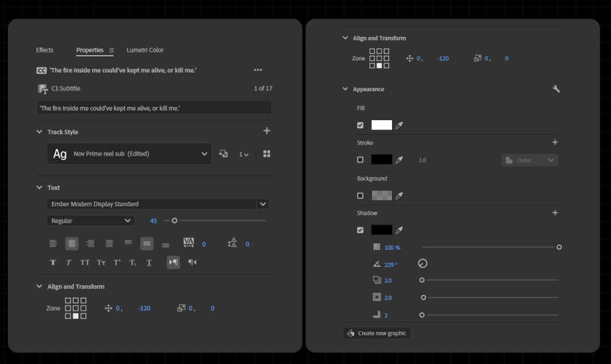
Task: Open the black Stroke color swatch
Action: (x=381, y=159)
